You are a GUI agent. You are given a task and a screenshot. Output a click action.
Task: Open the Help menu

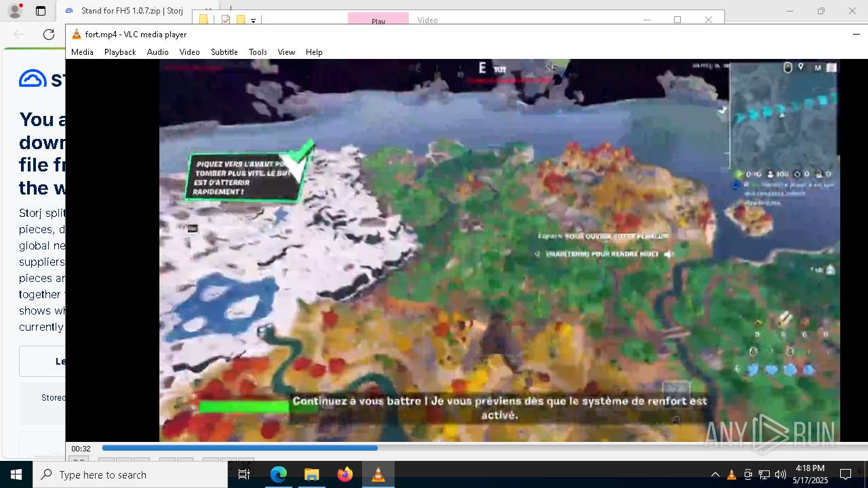click(314, 52)
